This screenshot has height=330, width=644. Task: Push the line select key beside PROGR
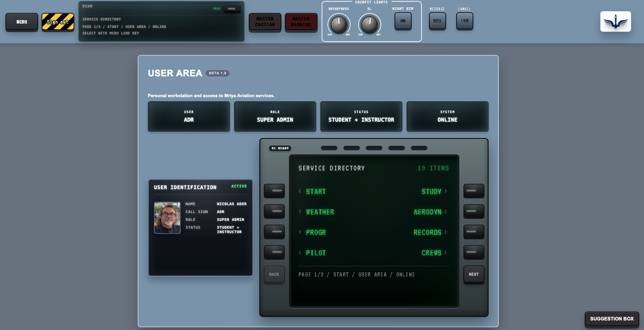pyautogui.click(x=274, y=232)
